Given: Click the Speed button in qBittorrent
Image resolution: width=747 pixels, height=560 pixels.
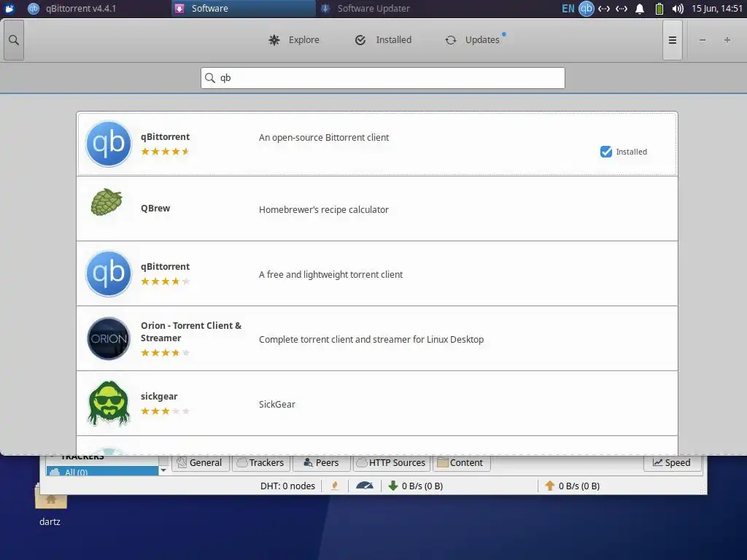Looking at the screenshot, I should 672,462.
